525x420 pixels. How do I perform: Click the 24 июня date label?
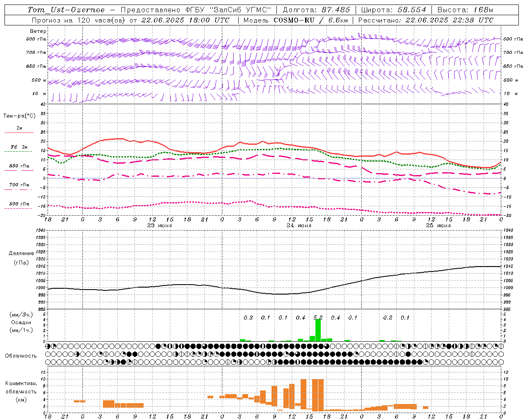click(299, 226)
